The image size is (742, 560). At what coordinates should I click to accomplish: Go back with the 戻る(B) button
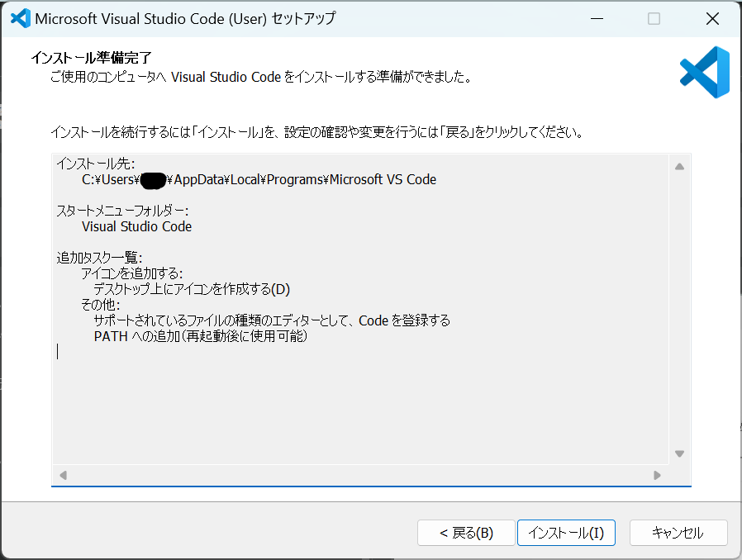tap(466, 533)
